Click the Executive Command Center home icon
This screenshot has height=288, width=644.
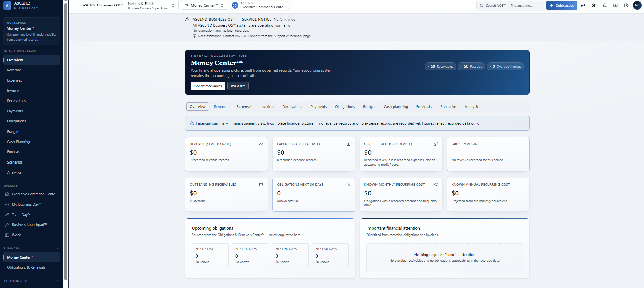7,194
